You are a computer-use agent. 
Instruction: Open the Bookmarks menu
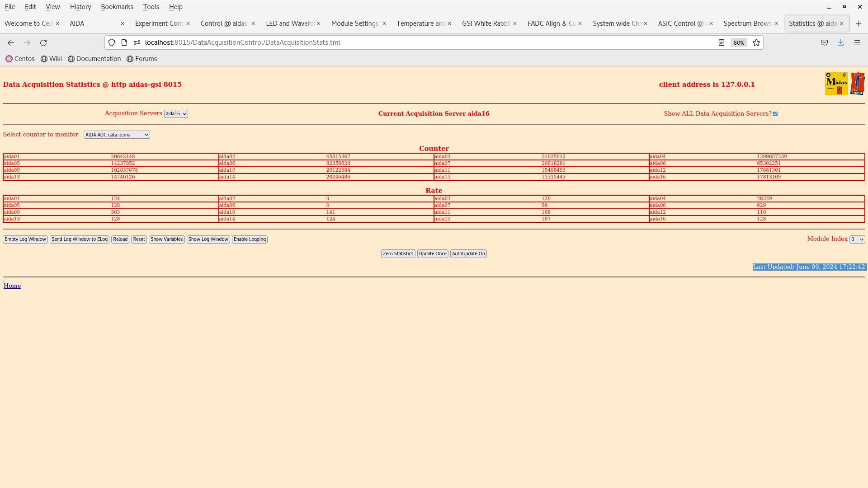[x=117, y=7]
